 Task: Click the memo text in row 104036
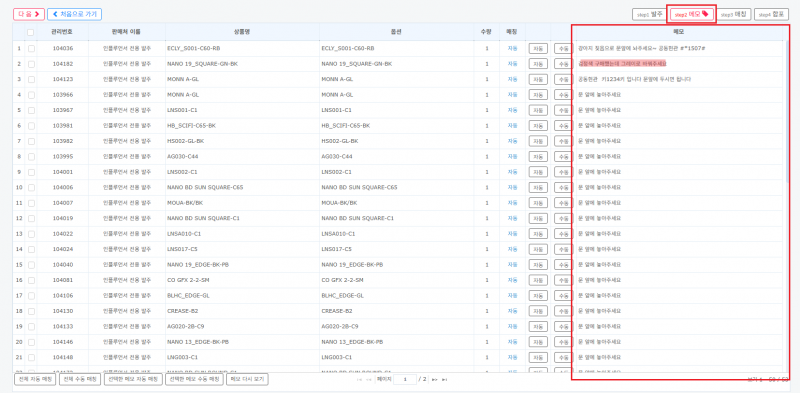point(641,48)
